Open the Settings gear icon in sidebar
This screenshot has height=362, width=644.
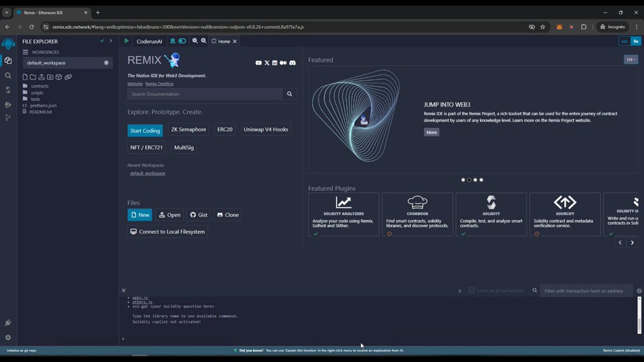pos(8,337)
